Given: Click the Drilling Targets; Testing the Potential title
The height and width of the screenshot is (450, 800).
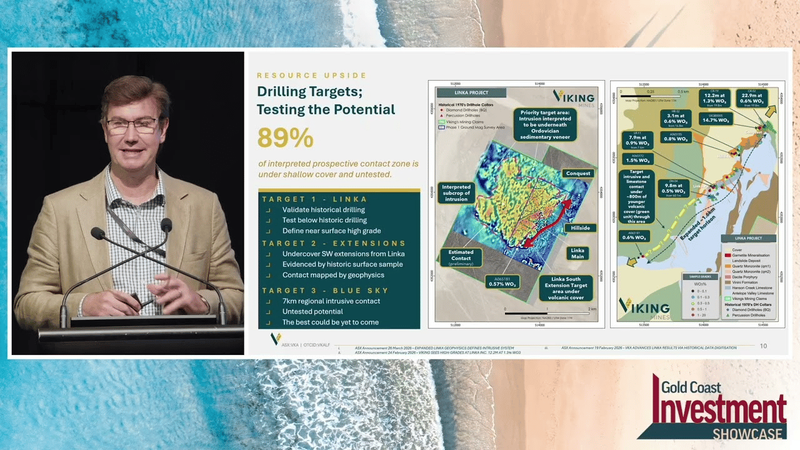Looking at the screenshot, I should coord(326,101).
